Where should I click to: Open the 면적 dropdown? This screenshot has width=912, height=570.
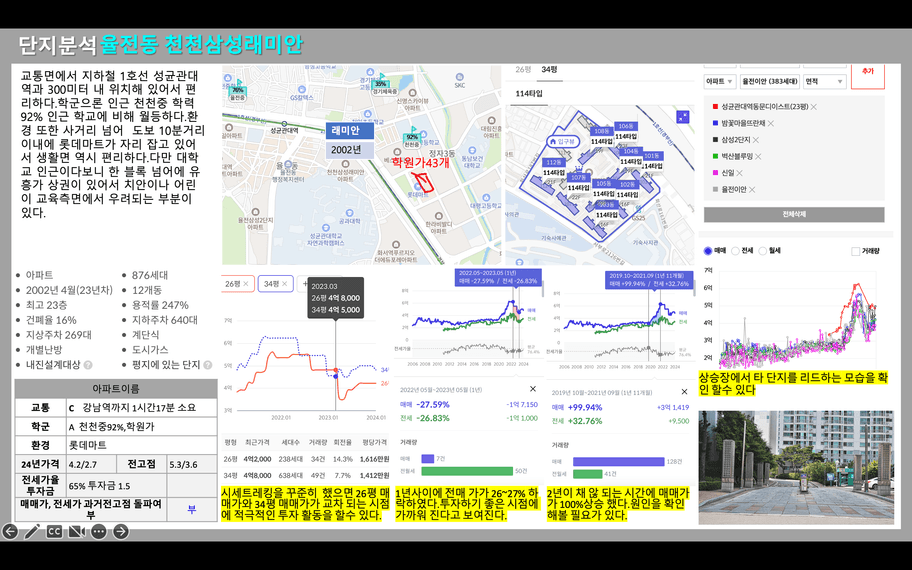click(x=824, y=82)
